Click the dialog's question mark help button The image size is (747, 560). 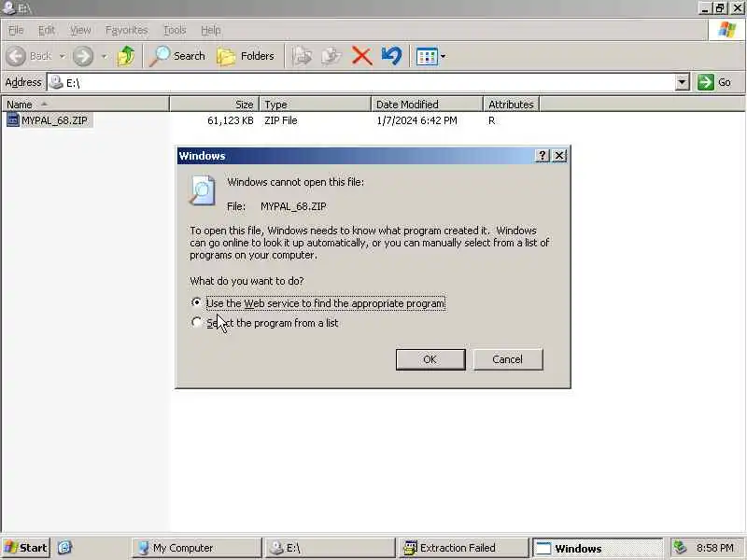542,156
